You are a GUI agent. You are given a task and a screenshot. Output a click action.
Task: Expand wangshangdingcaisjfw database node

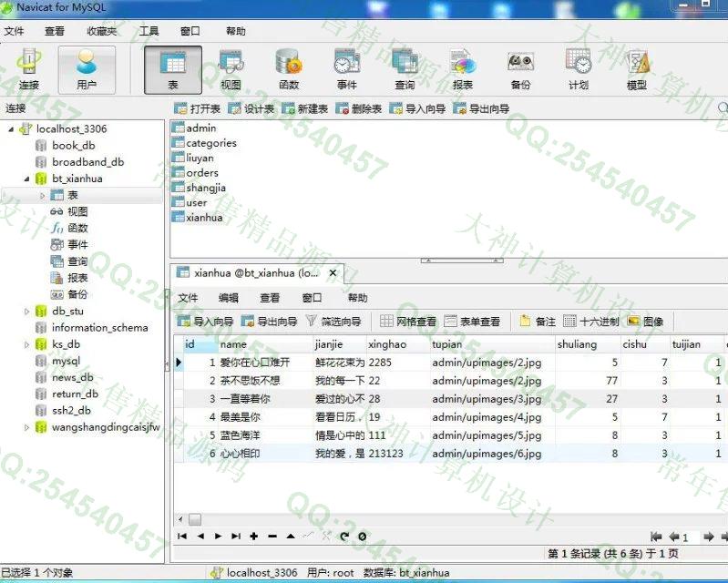coord(26,427)
